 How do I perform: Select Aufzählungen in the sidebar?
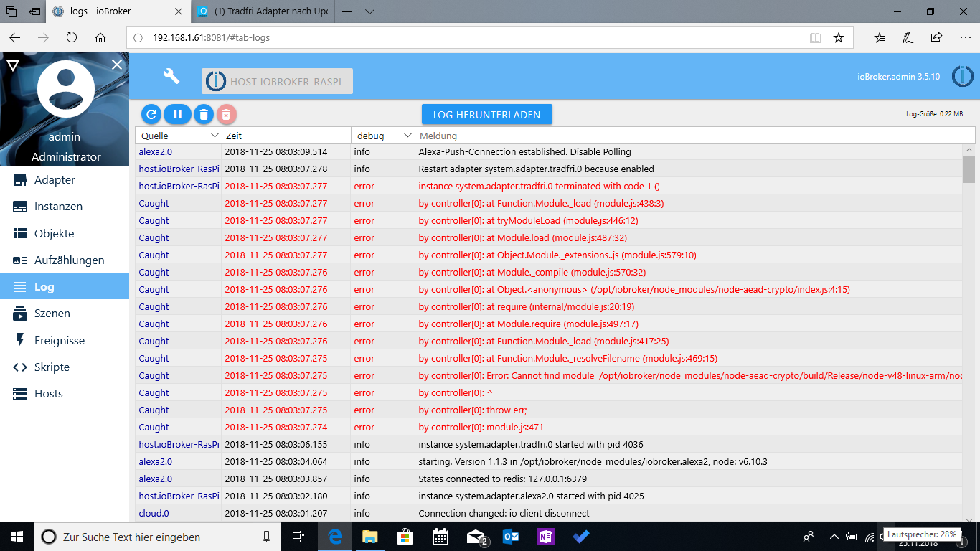pyautogui.click(x=65, y=260)
